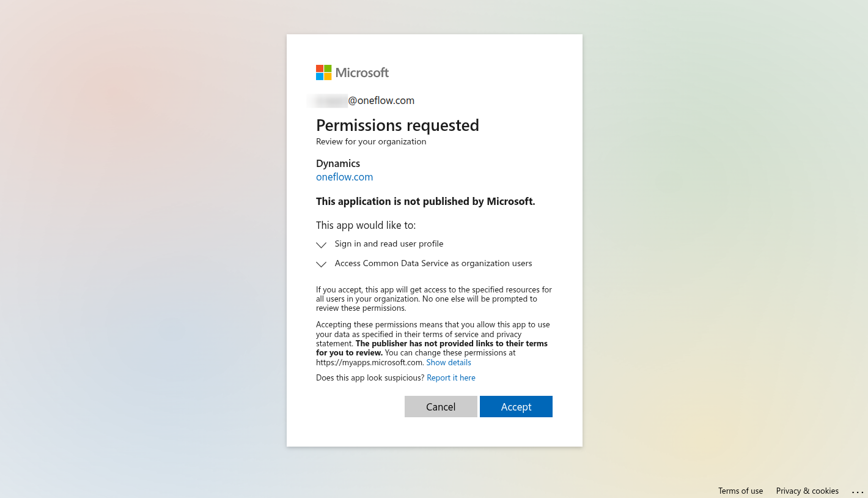Cancel the permissions request
This screenshot has width=868, height=498.
441,407
